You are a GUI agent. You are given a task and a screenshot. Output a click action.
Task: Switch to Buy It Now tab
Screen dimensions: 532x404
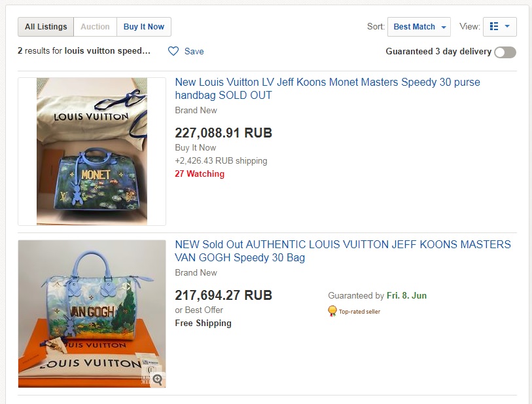point(144,27)
